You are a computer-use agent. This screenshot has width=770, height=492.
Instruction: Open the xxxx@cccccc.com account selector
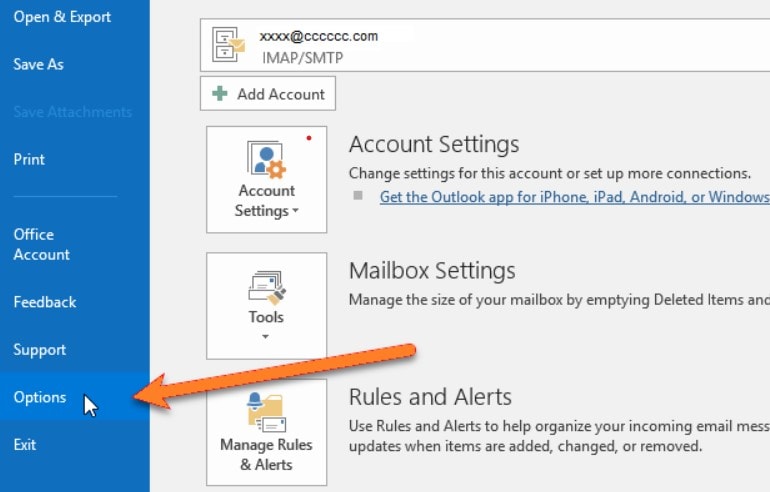[x=485, y=45]
